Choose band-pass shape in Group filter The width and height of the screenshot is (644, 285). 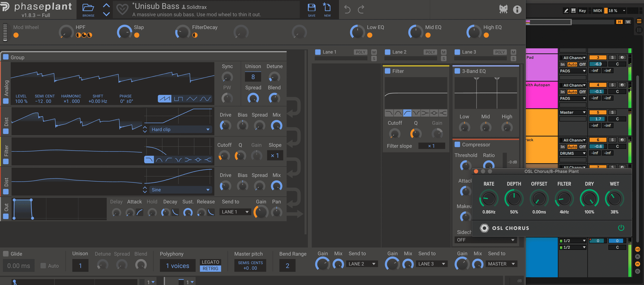click(159, 160)
